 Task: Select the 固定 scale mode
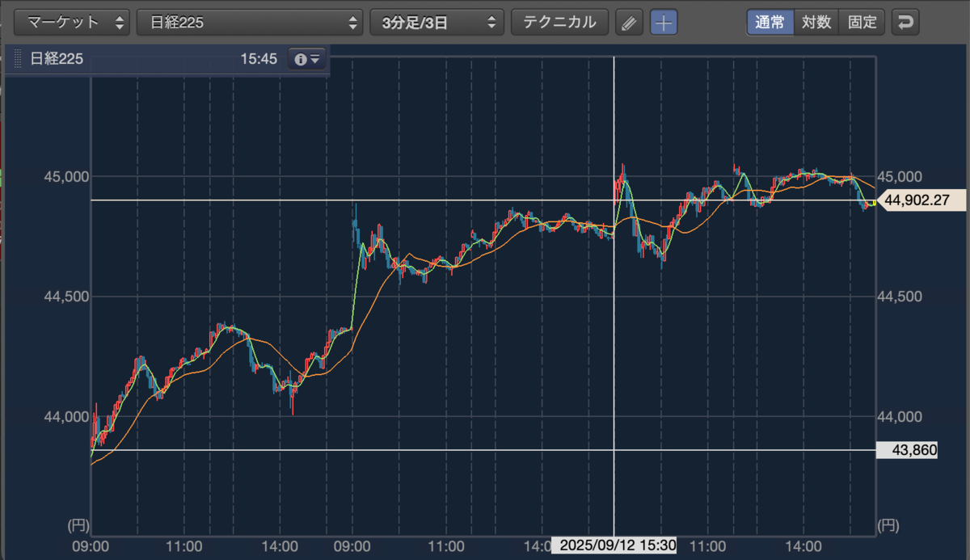pyautogui.click(x=862, y=22)
